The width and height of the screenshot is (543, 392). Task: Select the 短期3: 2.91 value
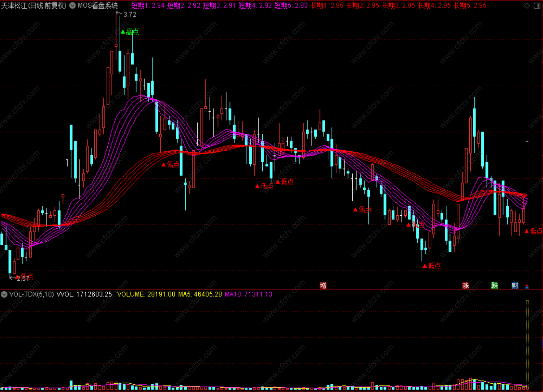[x=219, y=5]
